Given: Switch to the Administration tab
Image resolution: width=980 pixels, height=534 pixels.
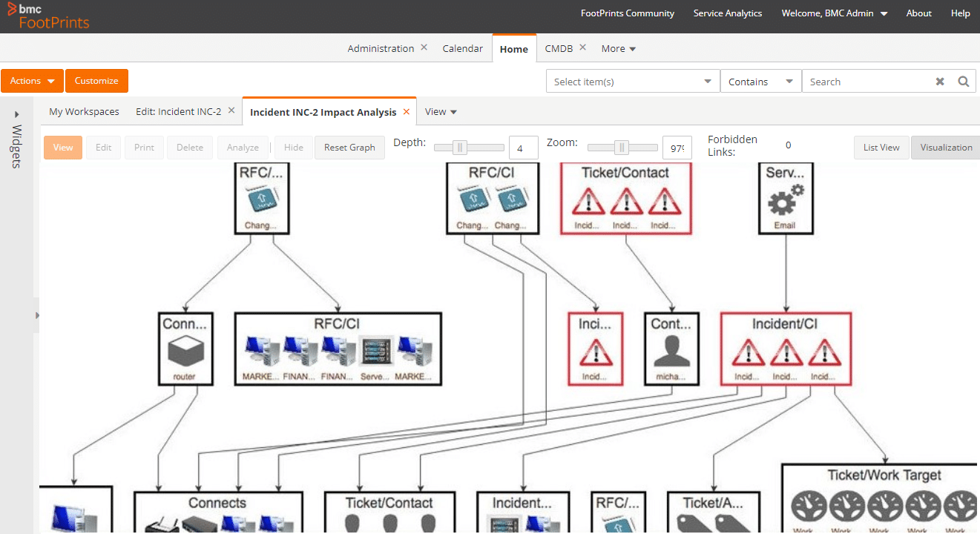Looking at the screenshot, I should click(x=381, y=48).
